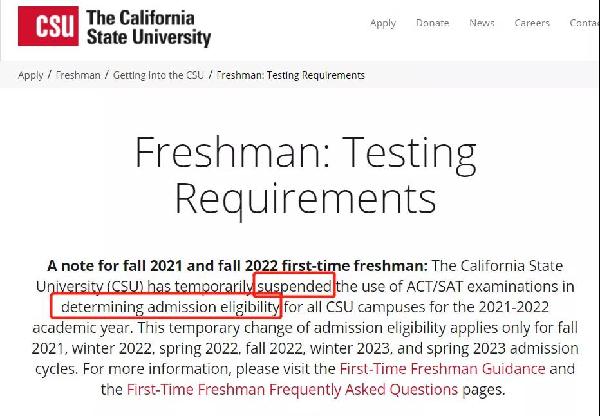Open First-Time Freshman Frequently Asked Questions link
Image resolution: width=600 pixels, height=416 pixels.
292,389
